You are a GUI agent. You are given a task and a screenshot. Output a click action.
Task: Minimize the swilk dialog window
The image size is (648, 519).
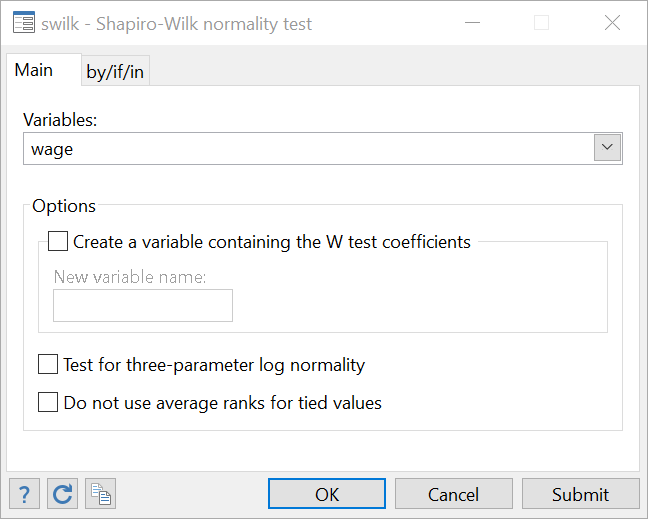click(472, 22)
